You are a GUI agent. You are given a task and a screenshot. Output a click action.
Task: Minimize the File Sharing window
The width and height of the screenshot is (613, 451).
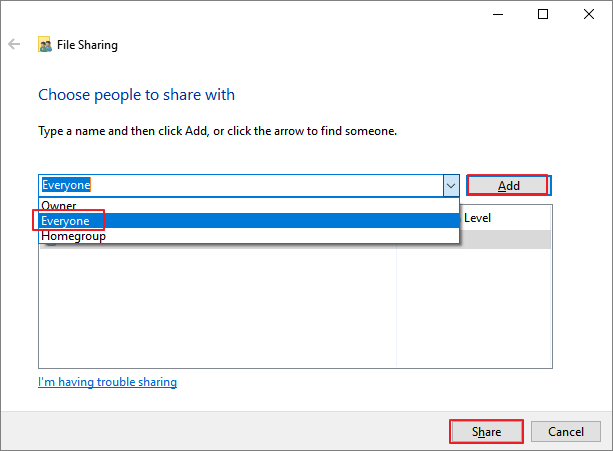(497, 14)
